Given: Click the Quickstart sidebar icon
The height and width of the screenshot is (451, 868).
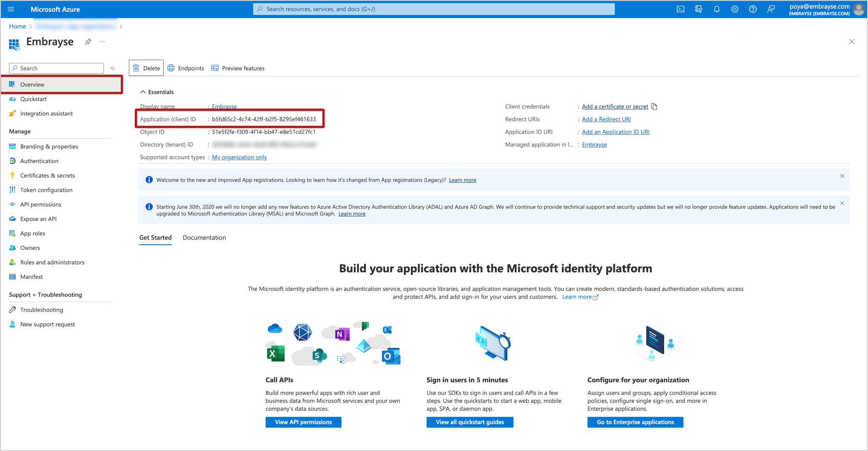Looking at the screenshot, I should click(x=13, y=99).
